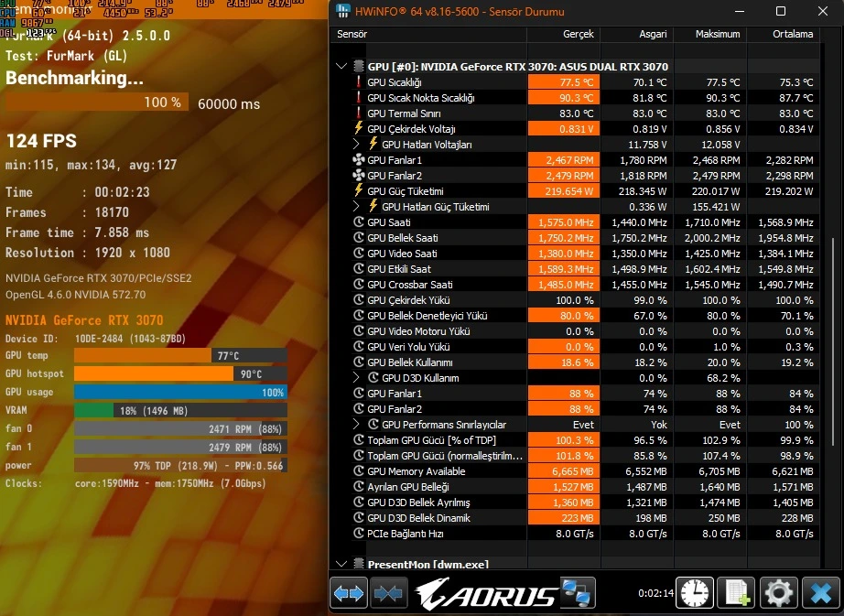Click the clock reset timer icon
Image resolution: width=844 pixels, height=616 pixels.
695,593
